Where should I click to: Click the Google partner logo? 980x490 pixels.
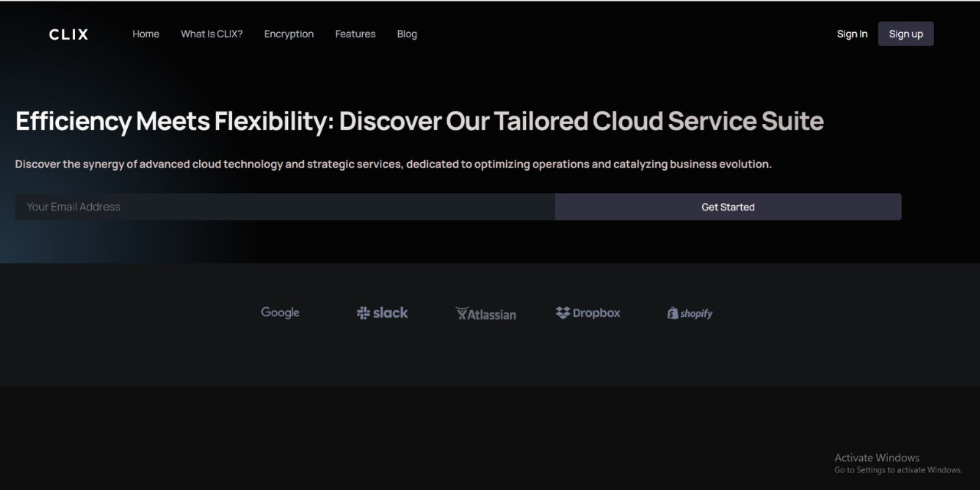coord(280,312)
